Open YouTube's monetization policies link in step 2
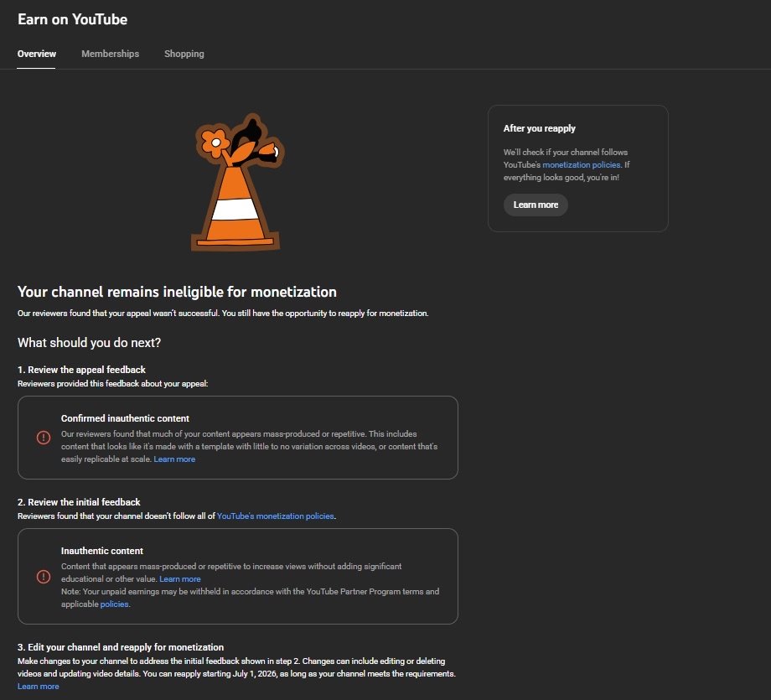The width and height of the screenshot is (771, 700). click(276, 516)
